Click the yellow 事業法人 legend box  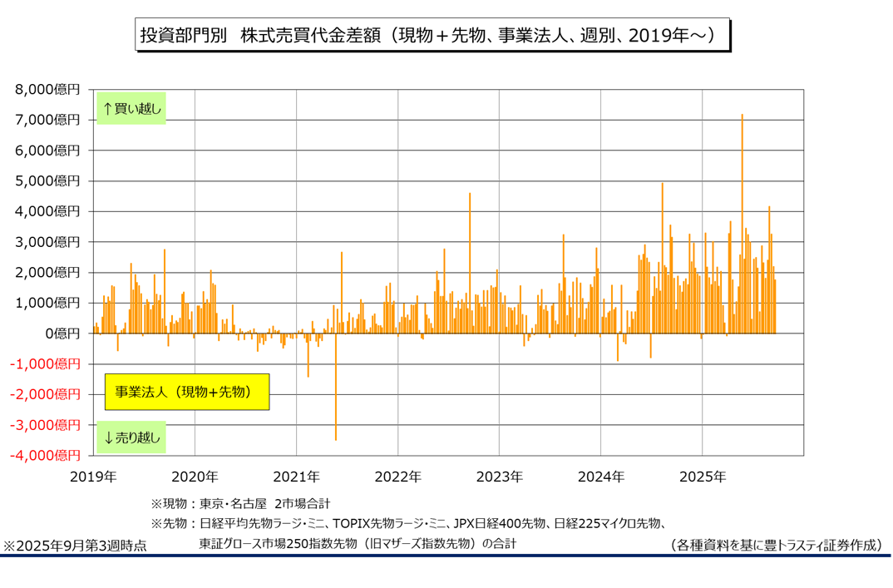pyautogui.click(x=186, y=392)
